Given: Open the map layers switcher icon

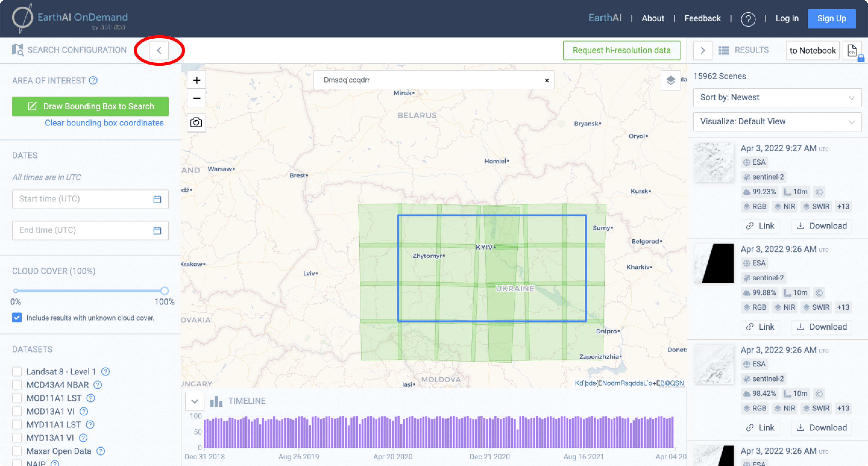Looking at the screenshot, I should (x=671, y=81).
